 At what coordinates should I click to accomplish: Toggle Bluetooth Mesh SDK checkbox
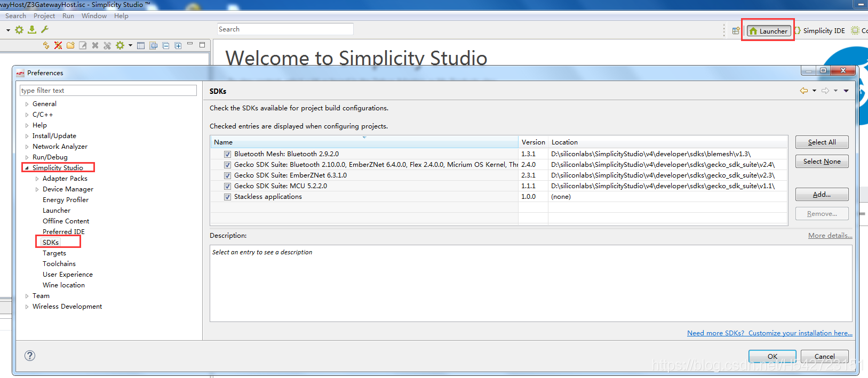point(227,154)
